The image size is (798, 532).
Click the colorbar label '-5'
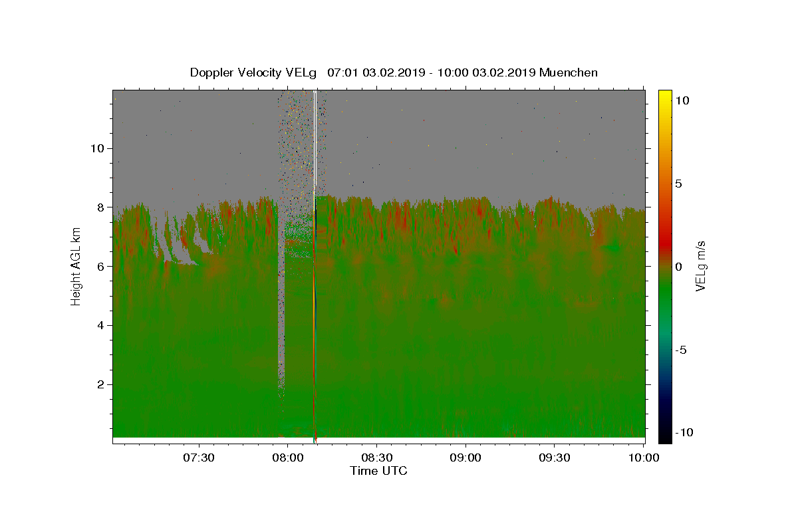tap(681, 350)
